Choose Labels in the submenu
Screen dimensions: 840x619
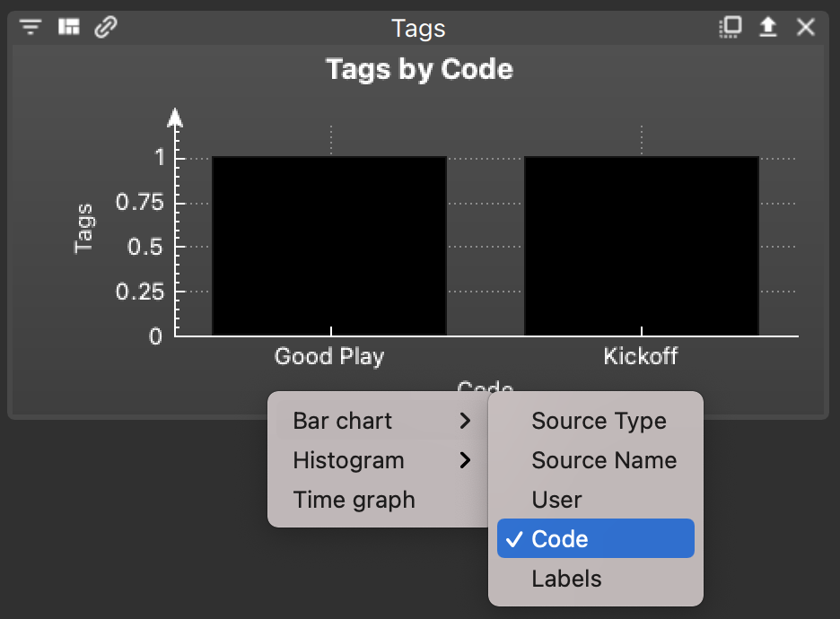pos(596,579)
